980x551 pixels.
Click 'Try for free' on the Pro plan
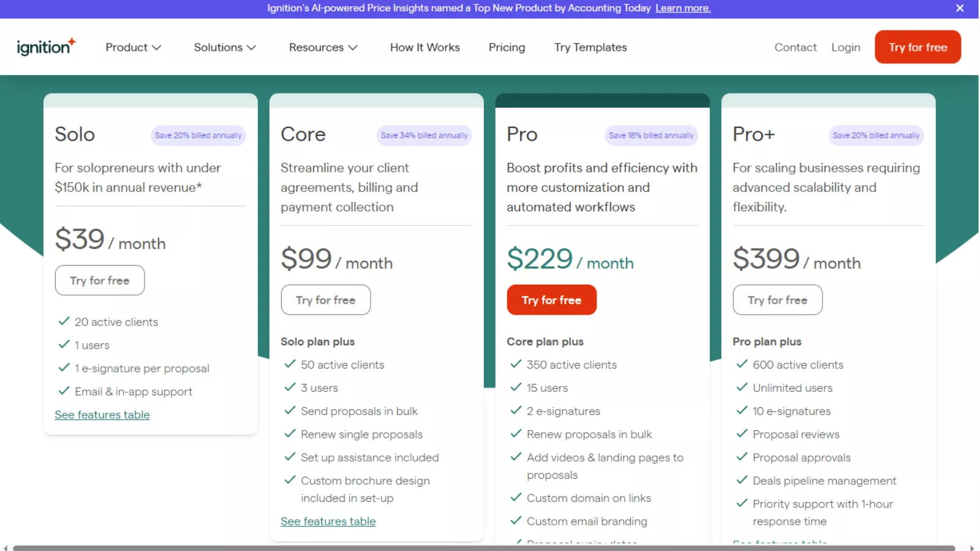coord(551,299)
